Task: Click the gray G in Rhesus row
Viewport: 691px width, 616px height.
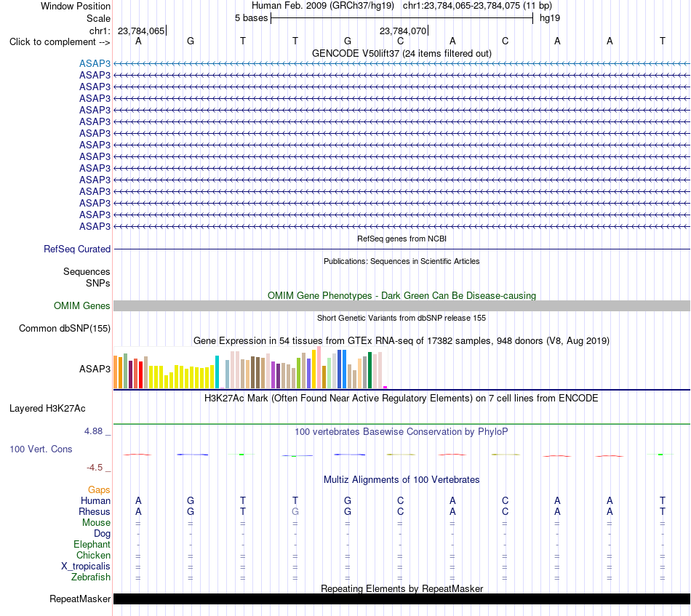Action: click(295, 511)
